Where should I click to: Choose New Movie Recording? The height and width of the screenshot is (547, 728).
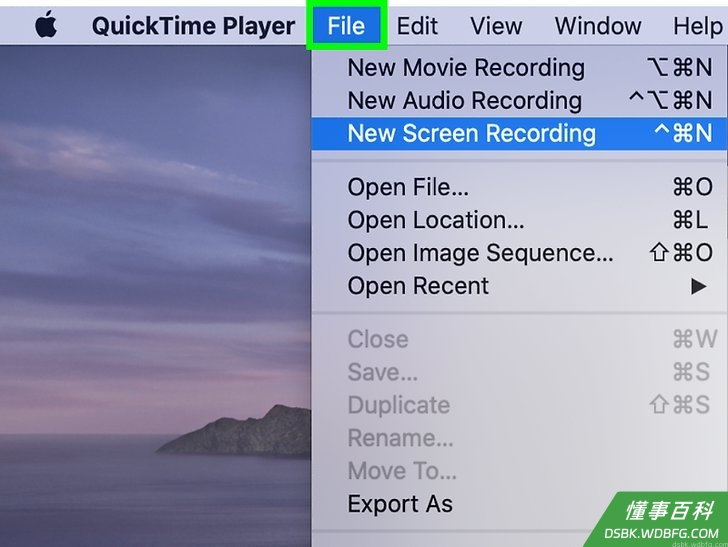click(519, 68)
